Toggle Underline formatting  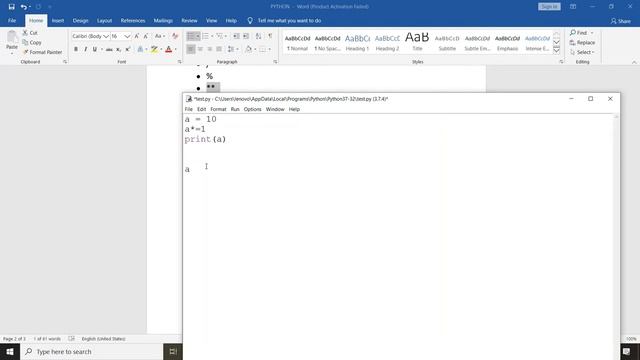(95, 49)
